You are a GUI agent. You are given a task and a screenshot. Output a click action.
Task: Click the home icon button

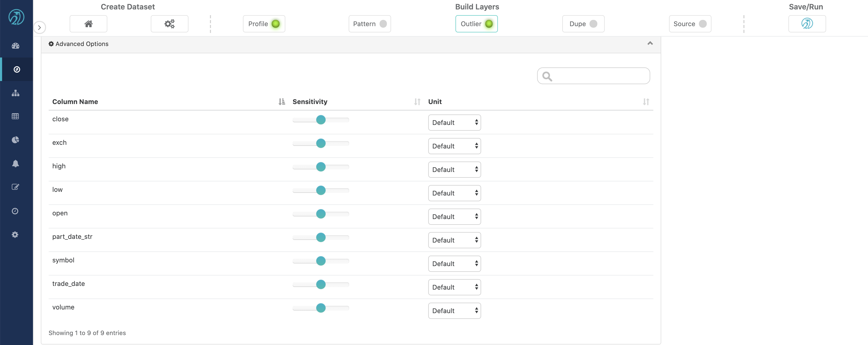[x=88, y=24]
